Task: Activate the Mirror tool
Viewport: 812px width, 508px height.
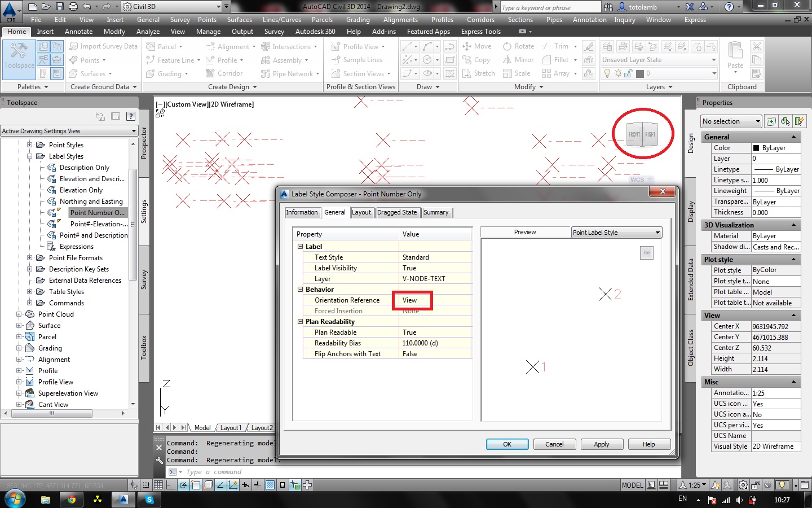Action: tap(518, 59)
